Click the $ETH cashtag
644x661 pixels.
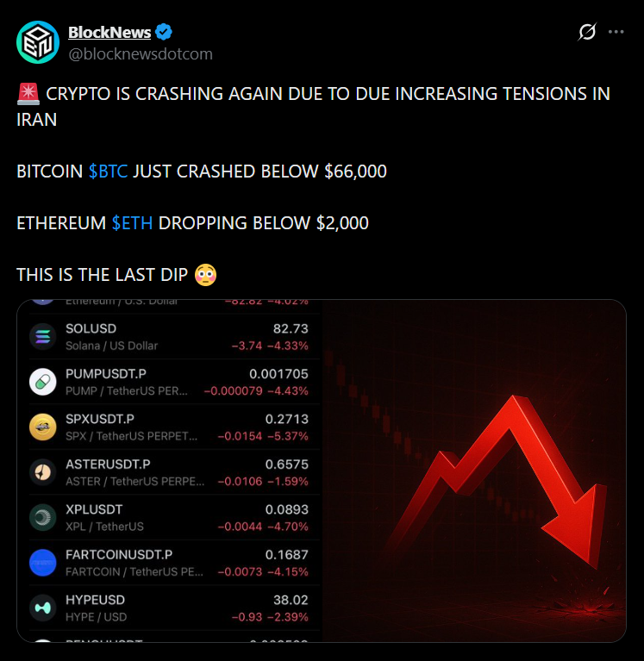click(132, 223)
